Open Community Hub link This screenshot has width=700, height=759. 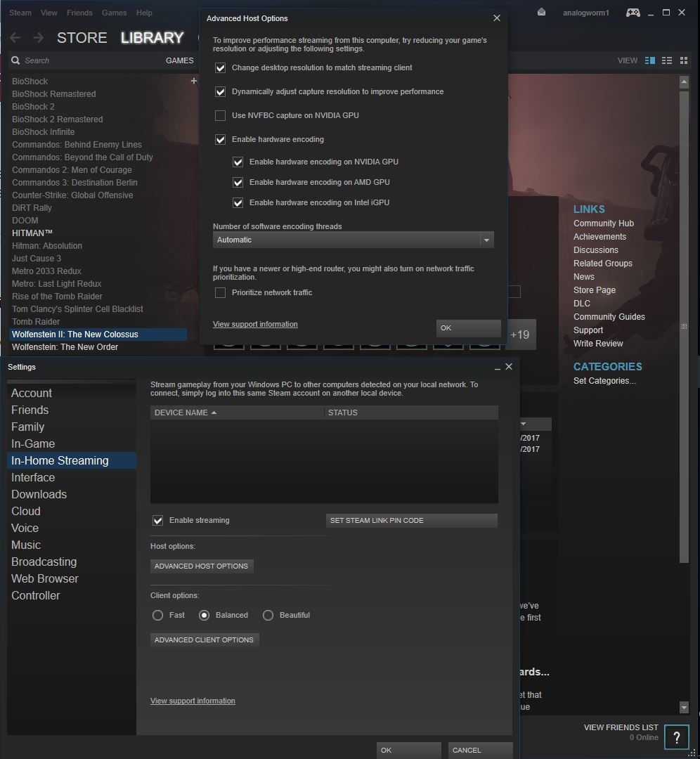[604, 223]
